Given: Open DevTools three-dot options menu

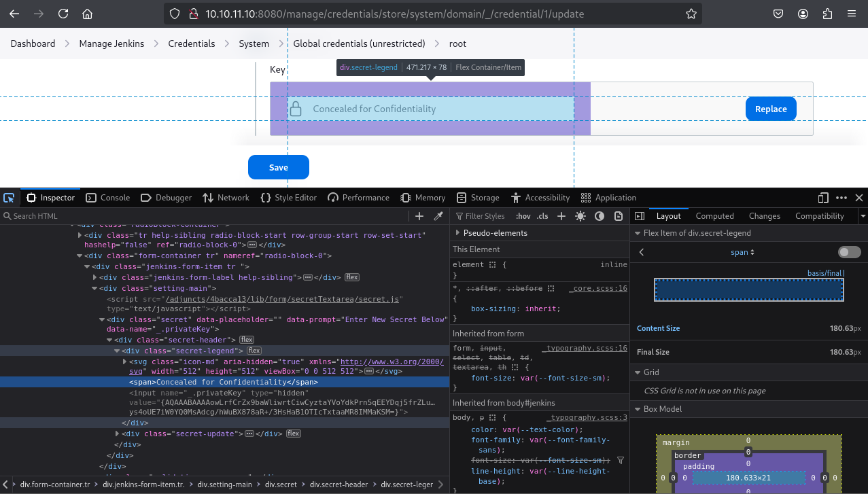Looking at the screenshot, I should click(x=841, y=198).
